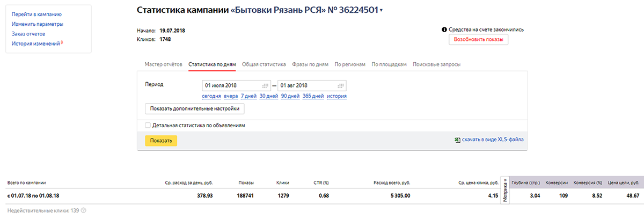Click the XLS file icon
Screen dimensions: 644x219
(x=457, y=140)
